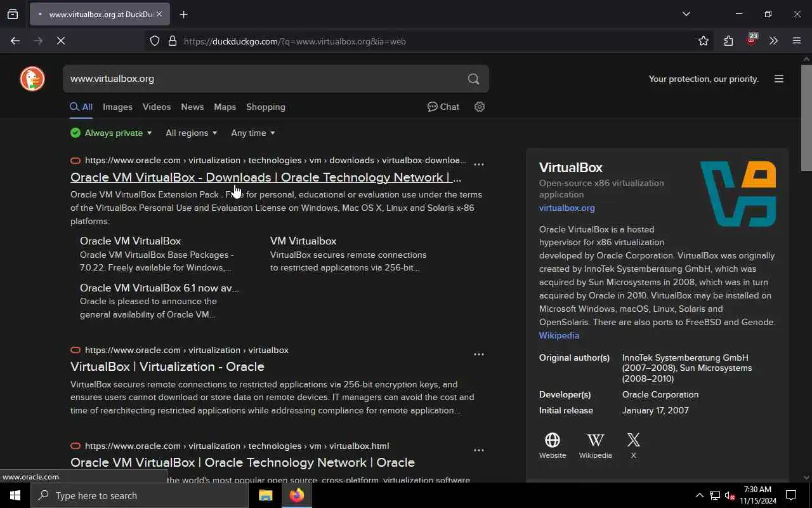Switch to the Shopping tab
Image resolution: width=812 pixels, height=508 pixels.
pos(265,107)
